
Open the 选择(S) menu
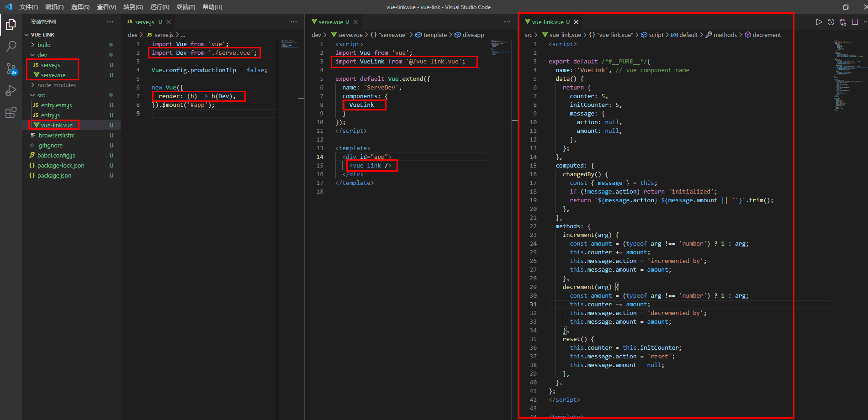pos(80,7)
